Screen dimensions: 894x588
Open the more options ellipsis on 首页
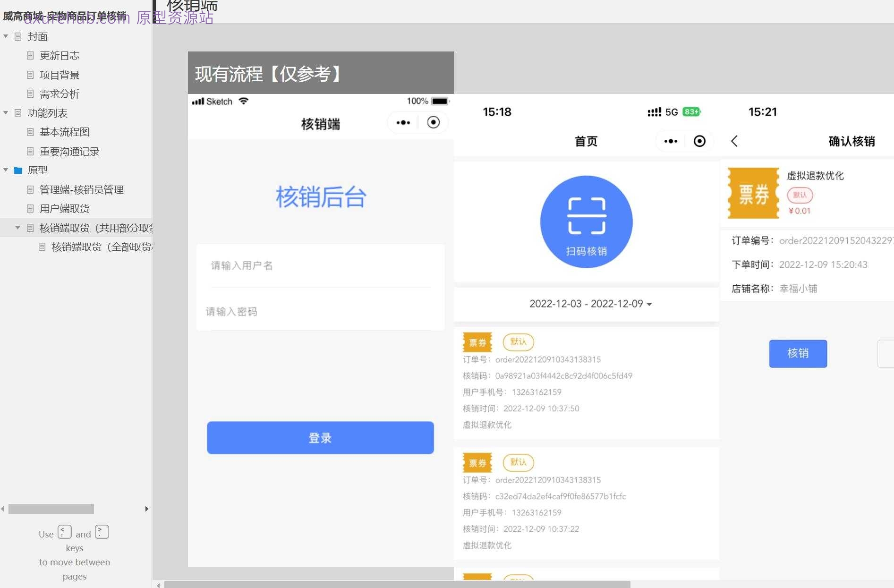point(670,141)
